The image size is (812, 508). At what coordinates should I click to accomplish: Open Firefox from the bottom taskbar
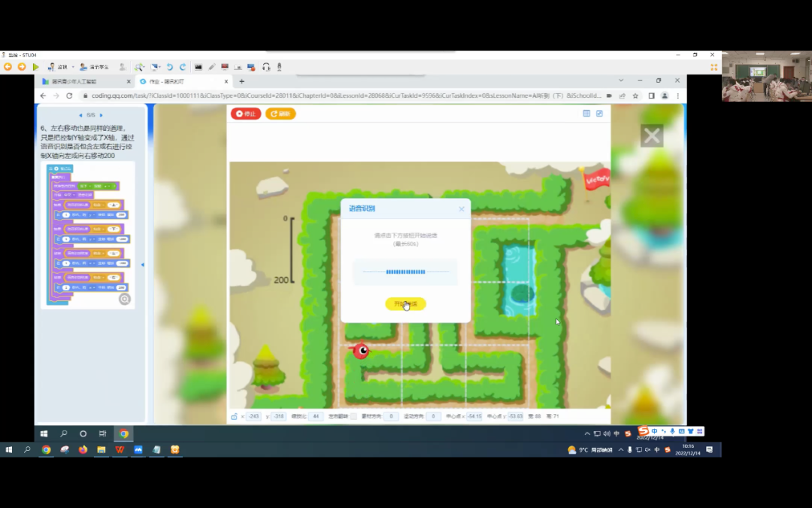[x=83, y=450]
